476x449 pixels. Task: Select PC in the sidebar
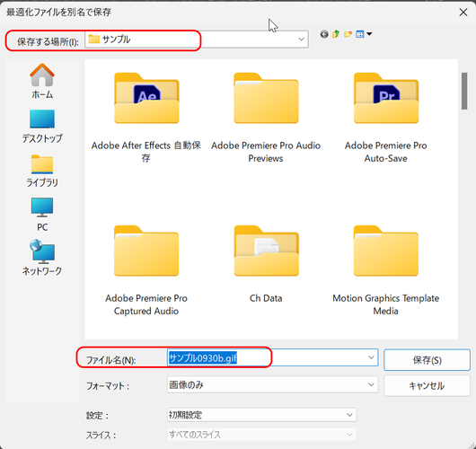42,215
